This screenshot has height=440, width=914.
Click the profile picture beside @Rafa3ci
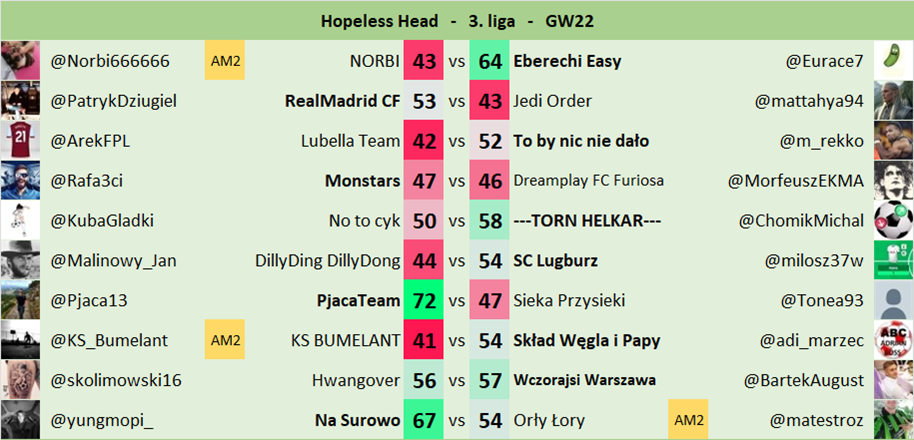(20, 181)
